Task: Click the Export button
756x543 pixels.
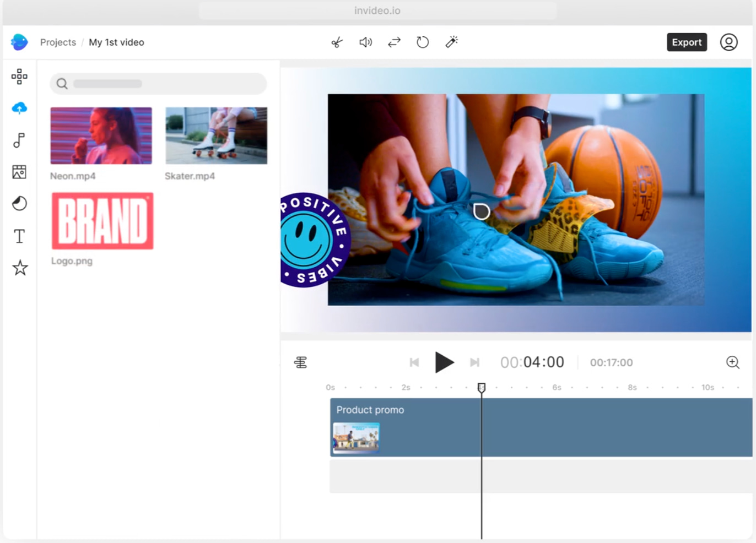Action: 687,42
